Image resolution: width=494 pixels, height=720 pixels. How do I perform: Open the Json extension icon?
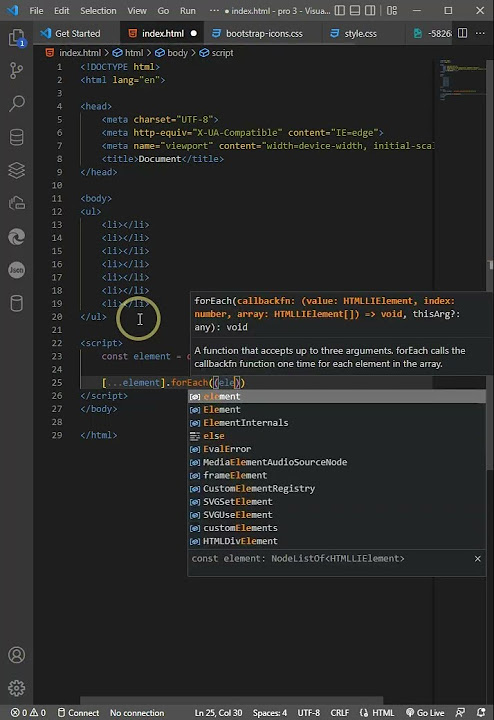coord(17,270)
